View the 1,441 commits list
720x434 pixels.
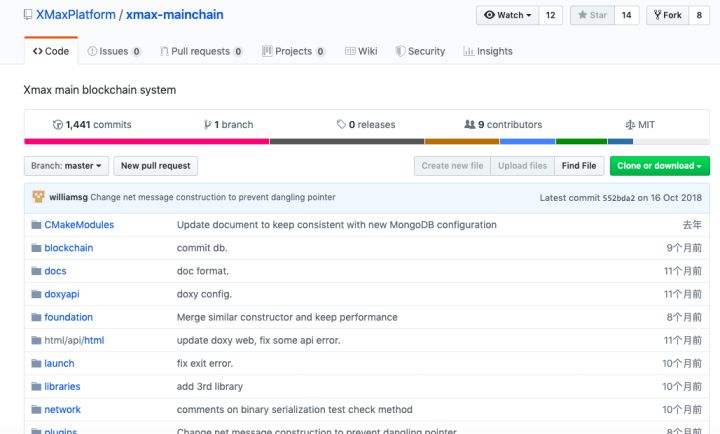92,124
